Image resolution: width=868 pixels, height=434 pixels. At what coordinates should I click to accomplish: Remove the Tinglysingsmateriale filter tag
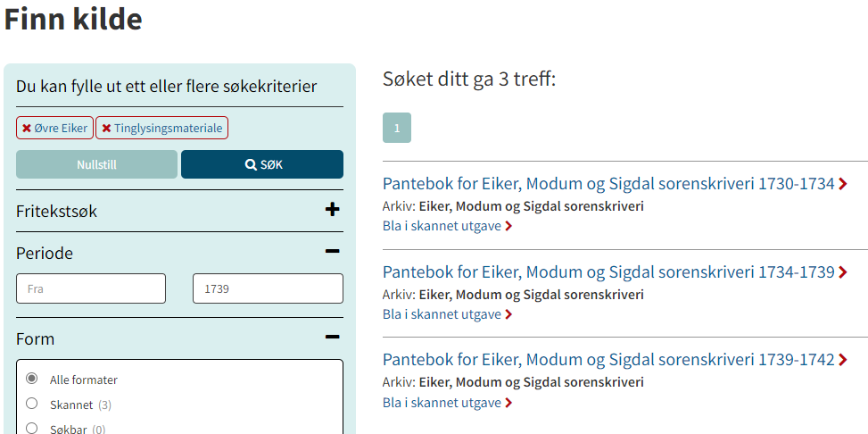161,128
